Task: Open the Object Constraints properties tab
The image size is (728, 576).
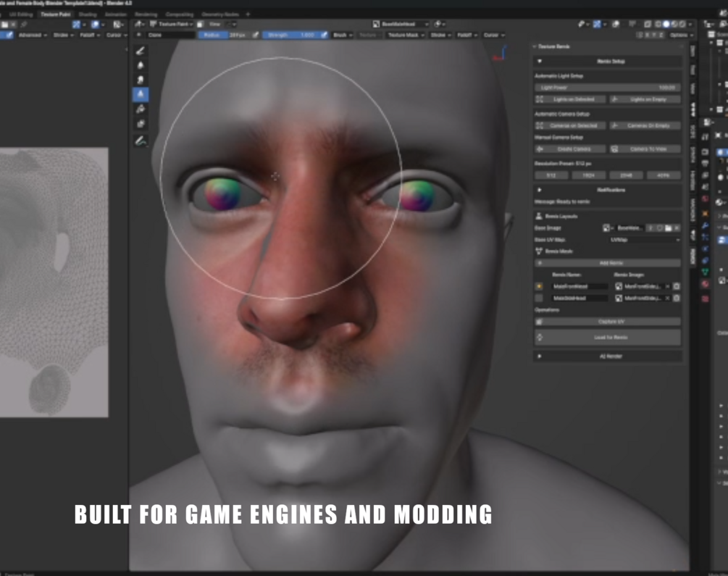Action: click(706, 260)
